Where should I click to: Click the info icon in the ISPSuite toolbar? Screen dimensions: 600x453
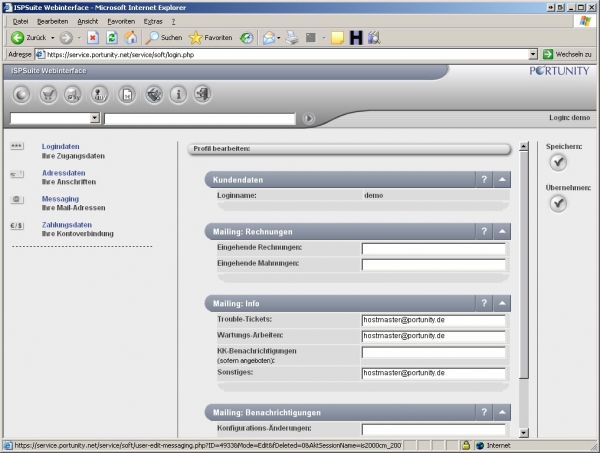178,95
